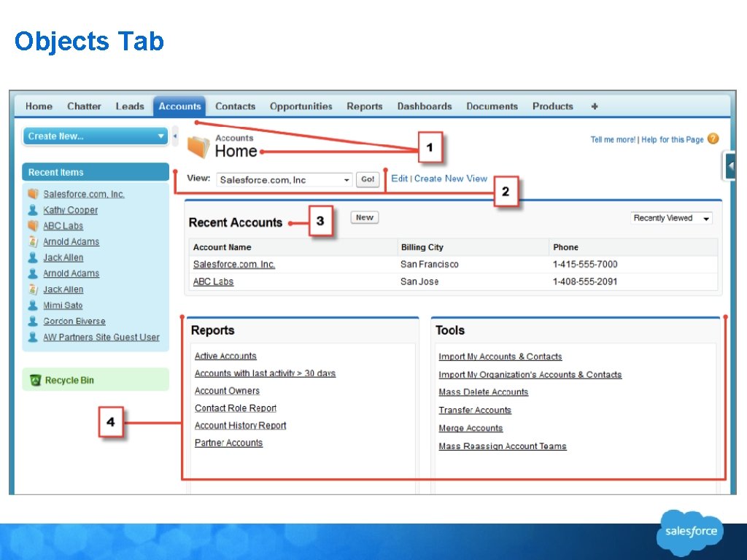
Task: Click the Recent Items sidebar header
Action: 96,172
